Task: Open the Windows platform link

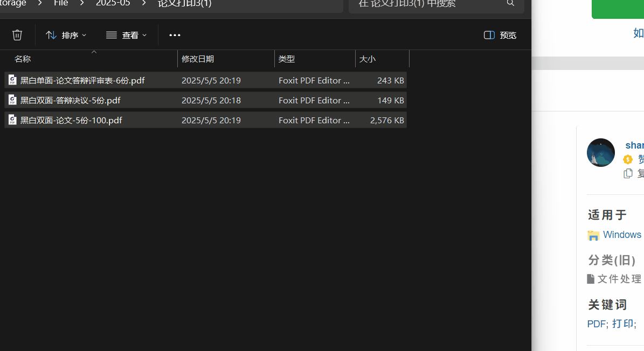Action: point(621,235)
